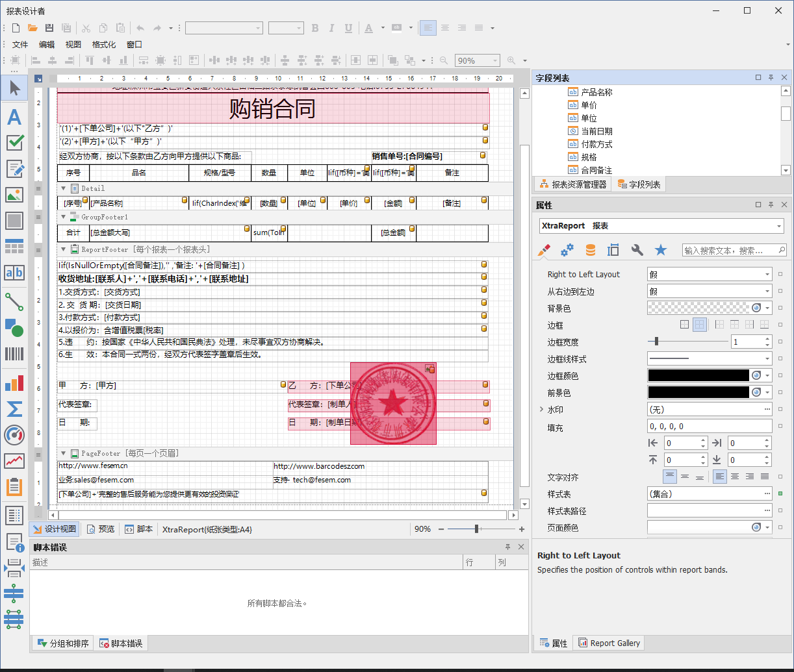Set 文字对齐 horizontal alignment to right
This screenshot has width=794, height=672.
coord(750,477)
